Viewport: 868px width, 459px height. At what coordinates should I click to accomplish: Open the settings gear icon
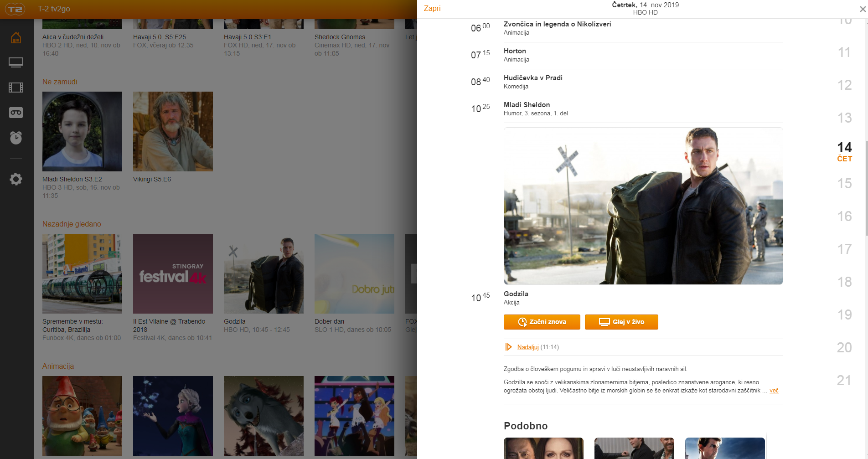[16, 179]
